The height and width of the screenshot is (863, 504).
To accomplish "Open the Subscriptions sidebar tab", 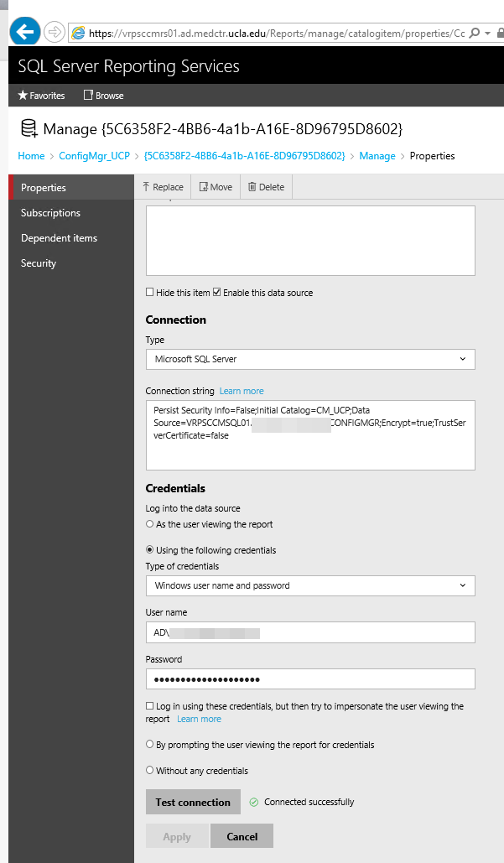I will (x=71, y=213).
